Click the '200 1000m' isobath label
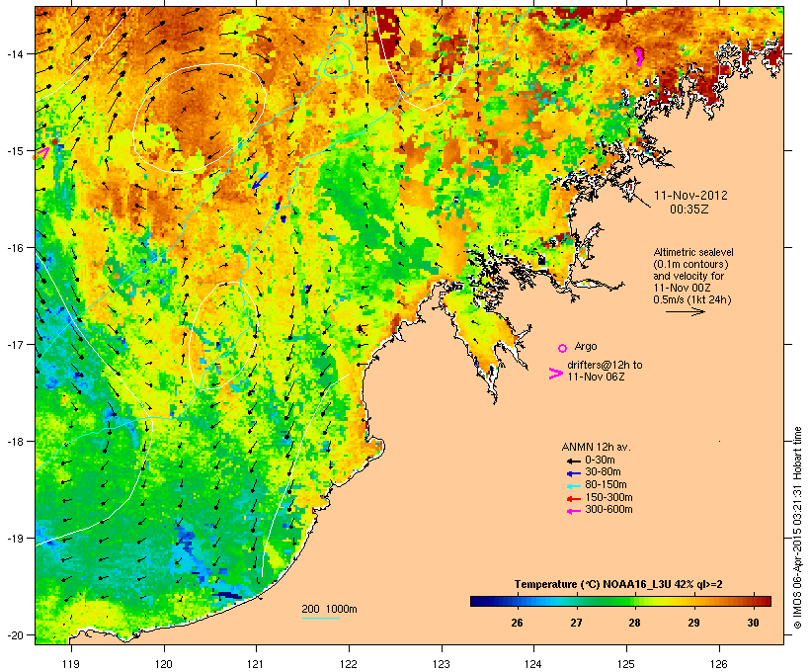Screen dimensions: 810x672 [329, 609]
